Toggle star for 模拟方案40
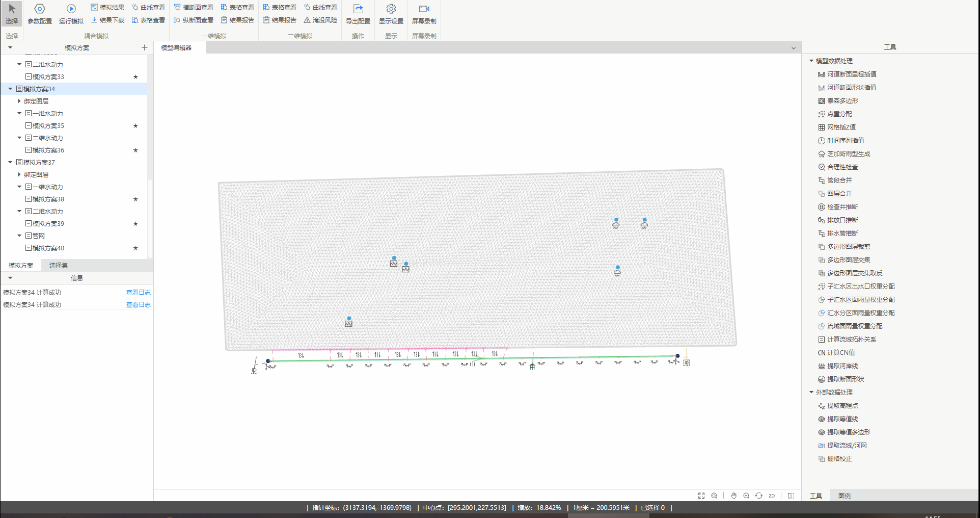The image size is (980, 518). click(135, 248)
